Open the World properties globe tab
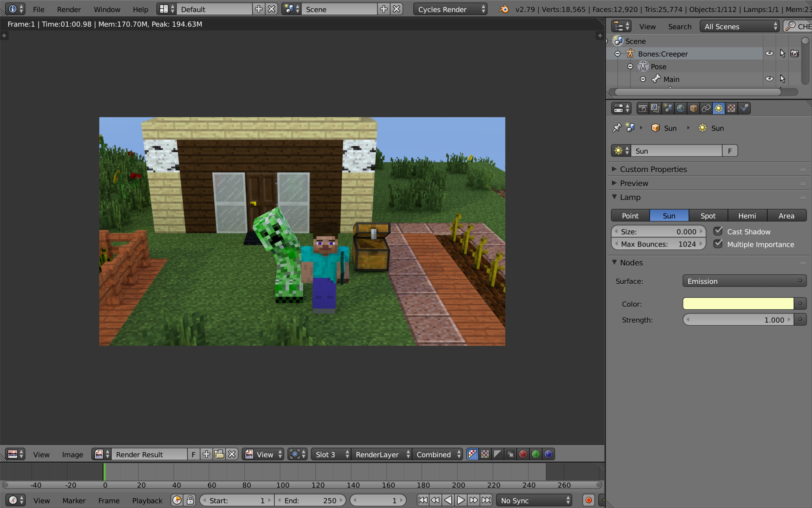Viewport: 812px width, 508px height. click(x=680, y=109)
